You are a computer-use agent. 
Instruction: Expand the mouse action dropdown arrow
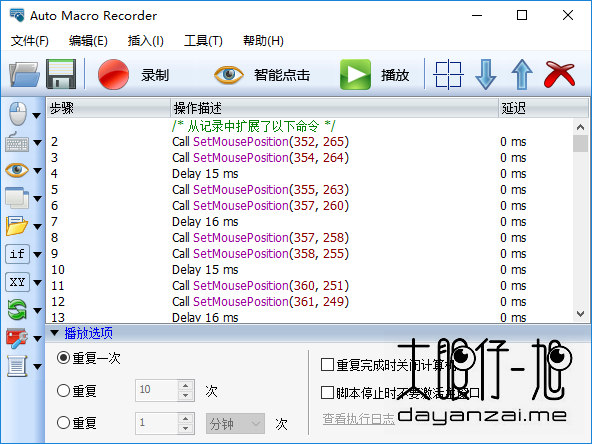37,116
